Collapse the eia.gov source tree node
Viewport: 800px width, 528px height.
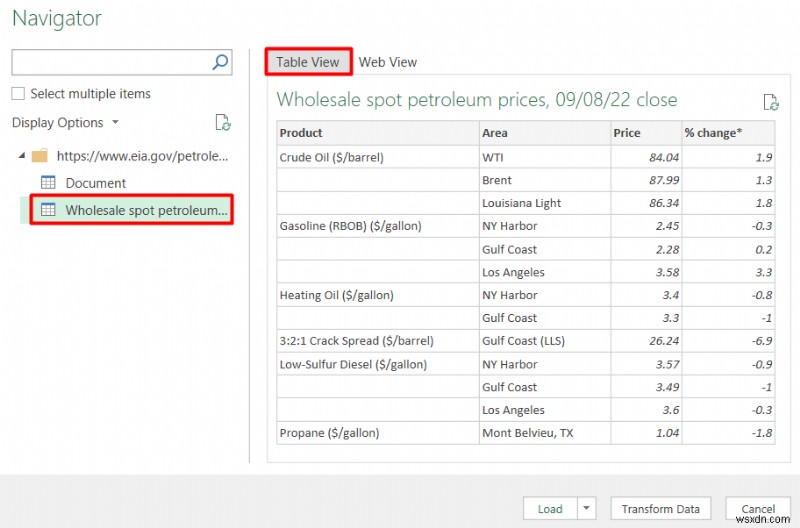click(22, 156)
